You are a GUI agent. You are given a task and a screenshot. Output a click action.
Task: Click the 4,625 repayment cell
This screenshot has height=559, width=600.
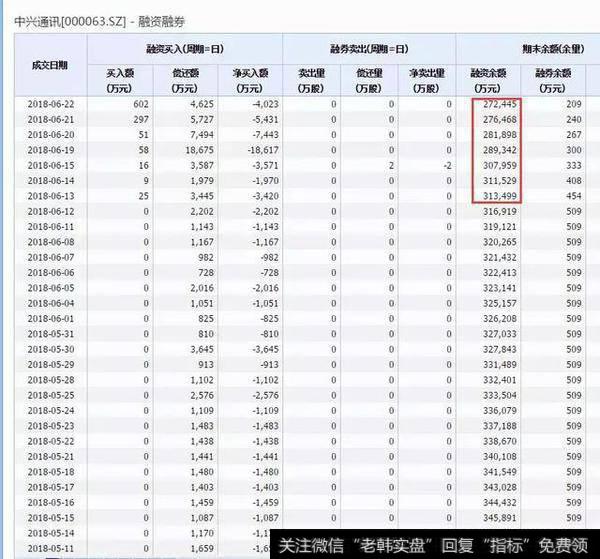(x=202, y=104)
